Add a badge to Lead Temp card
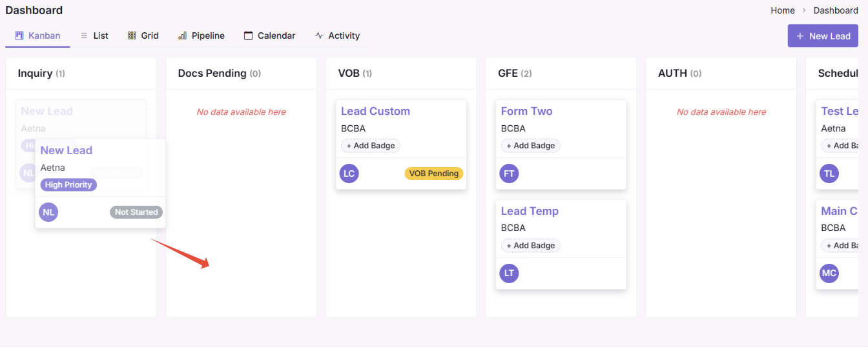The image size is (868, 347). 531,246
